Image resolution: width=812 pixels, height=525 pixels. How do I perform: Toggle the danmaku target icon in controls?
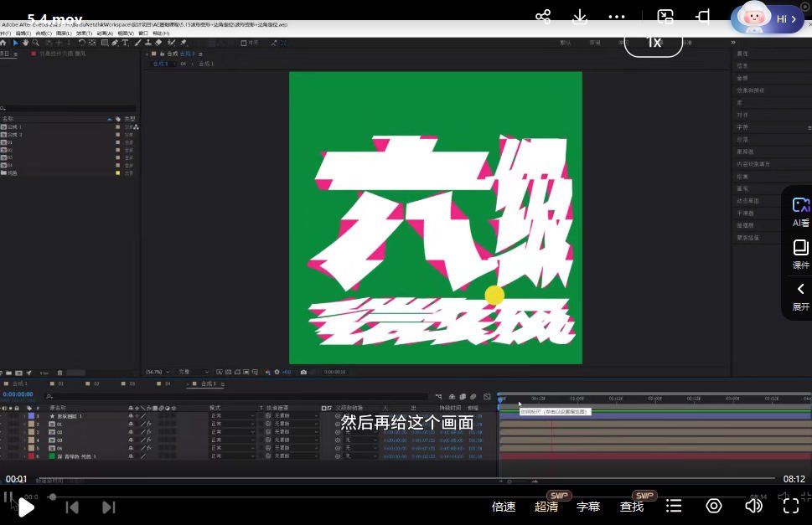714,506
